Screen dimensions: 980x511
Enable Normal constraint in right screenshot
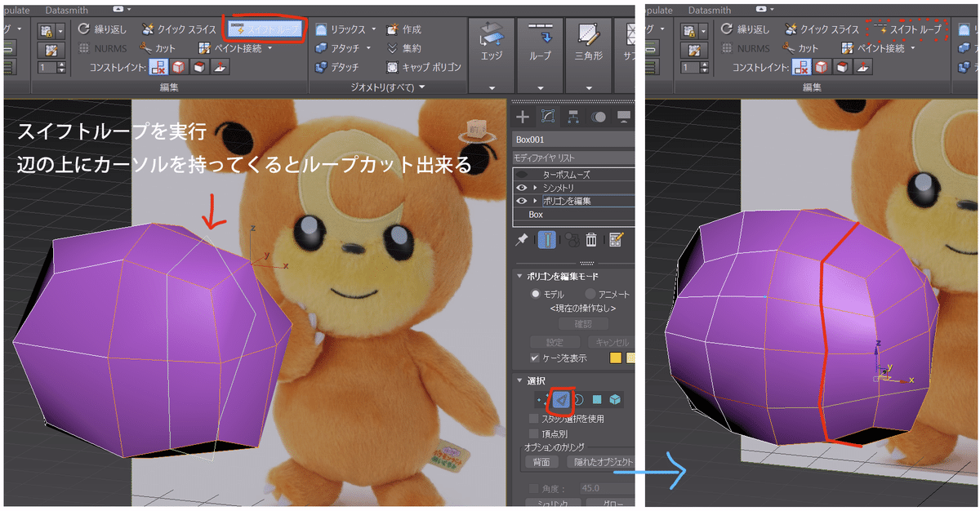[862, 67]
